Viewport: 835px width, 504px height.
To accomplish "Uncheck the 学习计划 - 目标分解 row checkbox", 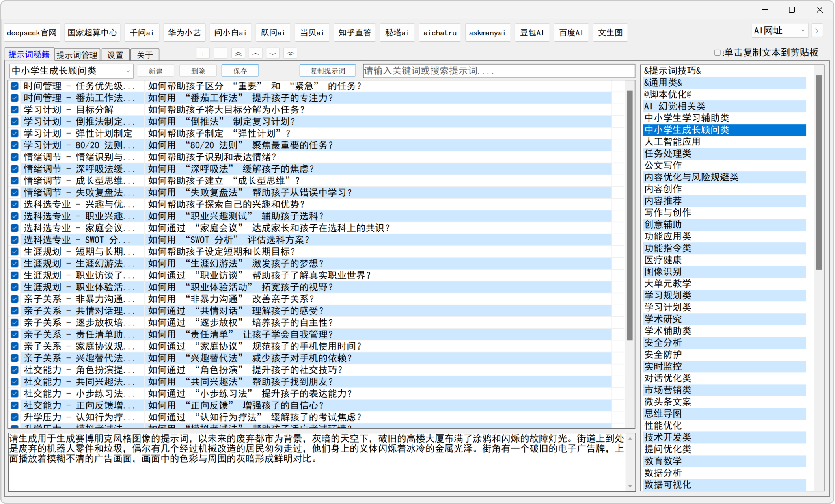I will point(15,110).
